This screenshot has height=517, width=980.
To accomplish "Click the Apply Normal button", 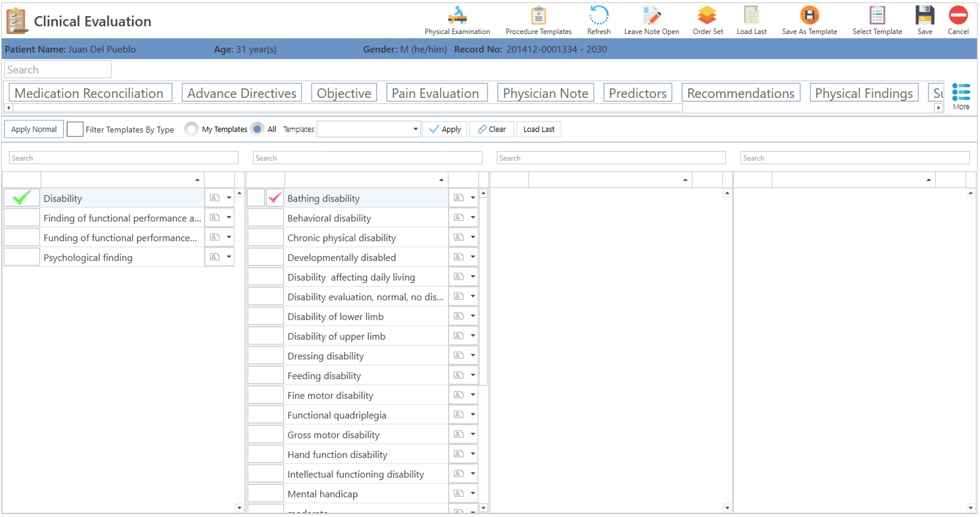I will coord(34,130).
